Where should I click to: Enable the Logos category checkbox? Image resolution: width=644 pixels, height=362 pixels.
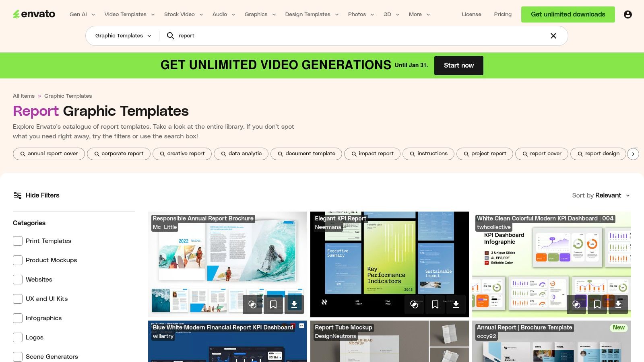click(x=18, y=337)
